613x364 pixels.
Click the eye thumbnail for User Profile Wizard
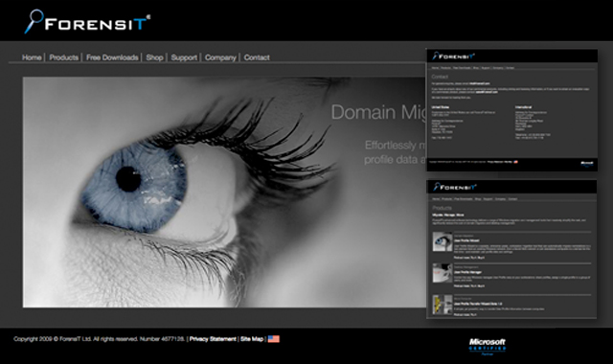pyautogui.click(x=443, y=241)
